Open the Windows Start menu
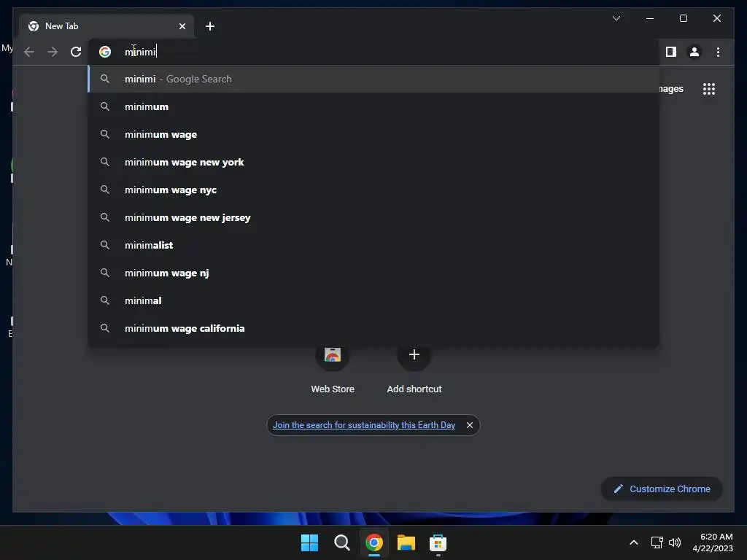Viewport: 747px width, 560px height. (309, 542)
